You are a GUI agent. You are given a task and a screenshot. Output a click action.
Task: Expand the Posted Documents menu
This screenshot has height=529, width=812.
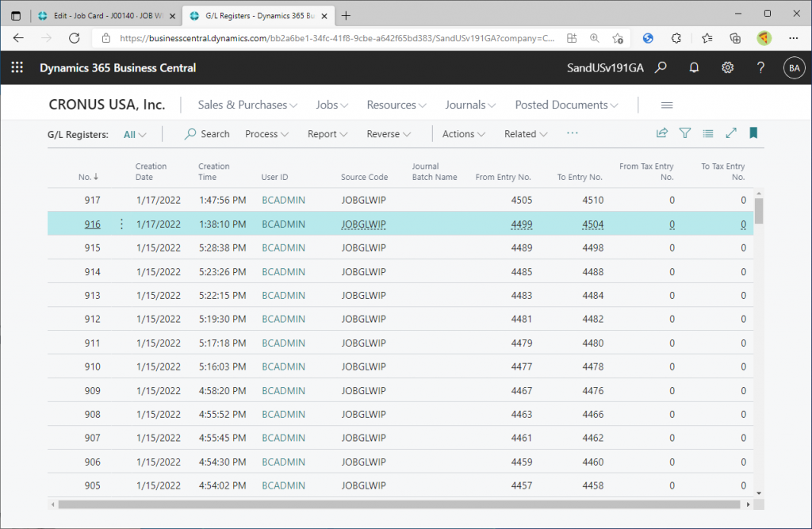566,105
